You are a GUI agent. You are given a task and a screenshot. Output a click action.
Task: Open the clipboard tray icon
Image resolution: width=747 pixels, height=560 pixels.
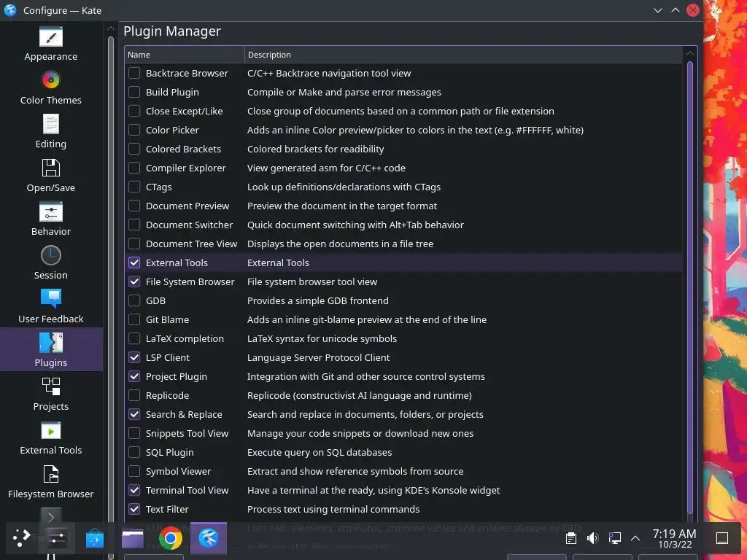pyautogui.click(x=570, y=538)
